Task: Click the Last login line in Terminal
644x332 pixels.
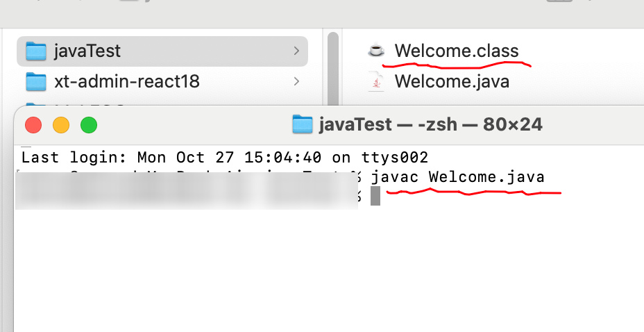Action: [225, 158]
